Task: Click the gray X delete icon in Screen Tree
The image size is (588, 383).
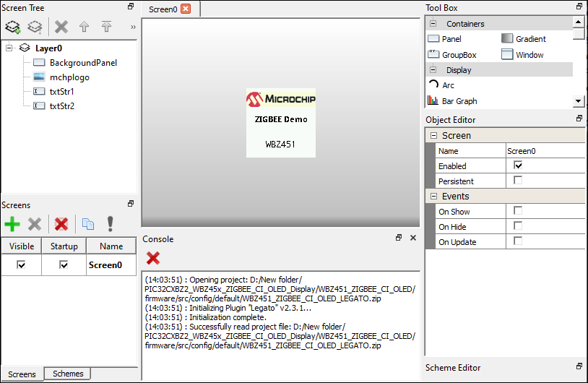Action: 61,27
